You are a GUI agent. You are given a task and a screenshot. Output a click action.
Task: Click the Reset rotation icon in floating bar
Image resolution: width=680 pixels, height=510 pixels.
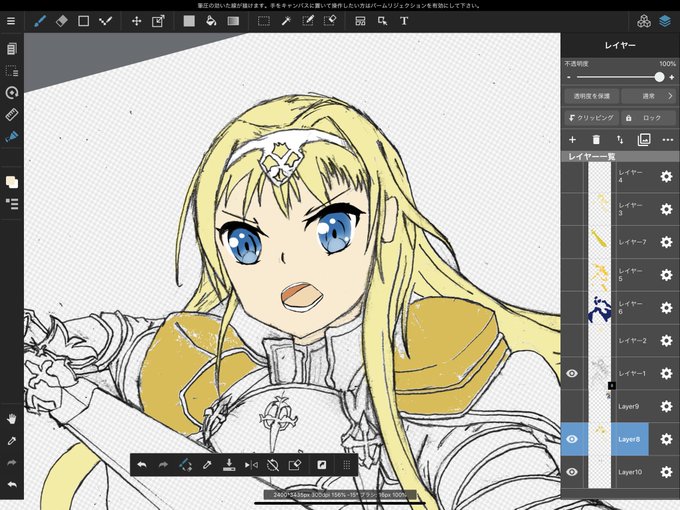[273, 465]
